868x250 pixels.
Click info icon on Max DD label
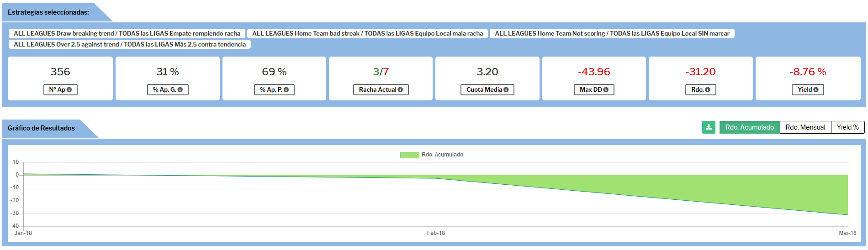tap(606, 90)
